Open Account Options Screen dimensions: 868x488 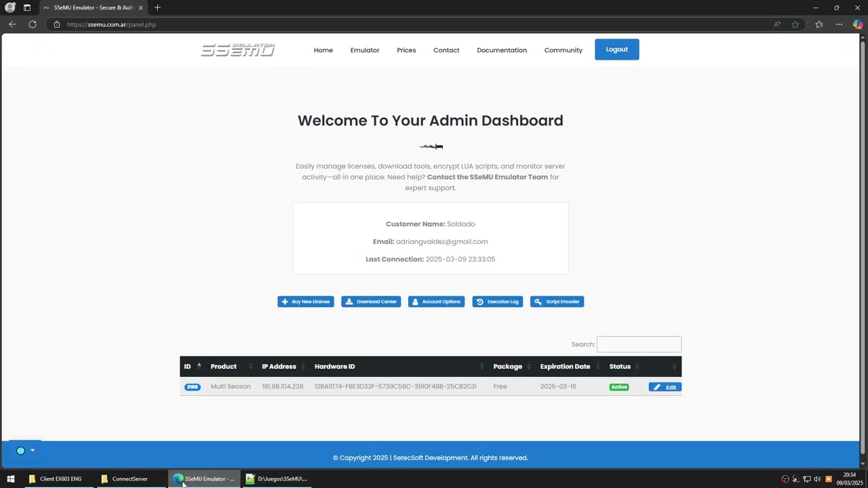(436, 302)
